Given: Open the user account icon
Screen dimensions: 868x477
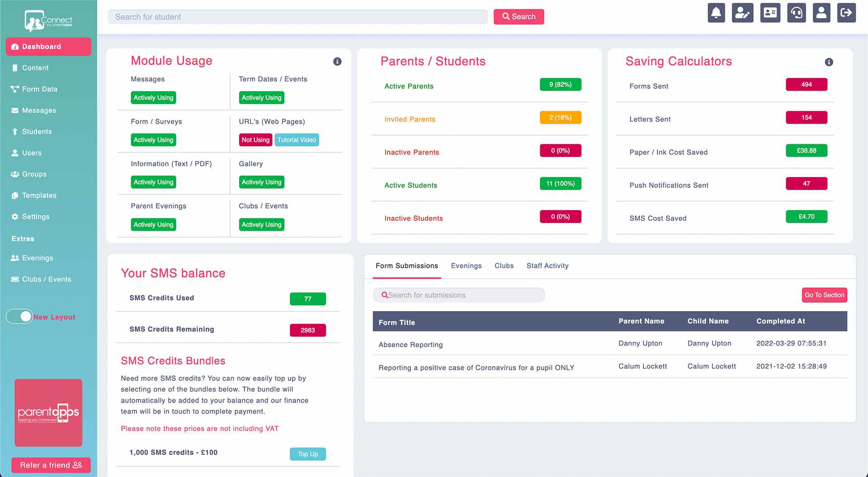Looking at the screenshot, I should tap(821, 13).
